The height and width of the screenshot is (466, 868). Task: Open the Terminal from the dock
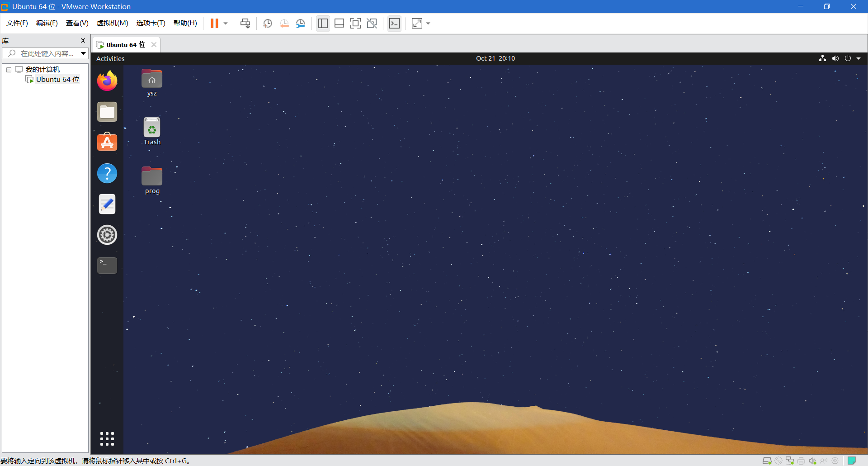point(107,266)
